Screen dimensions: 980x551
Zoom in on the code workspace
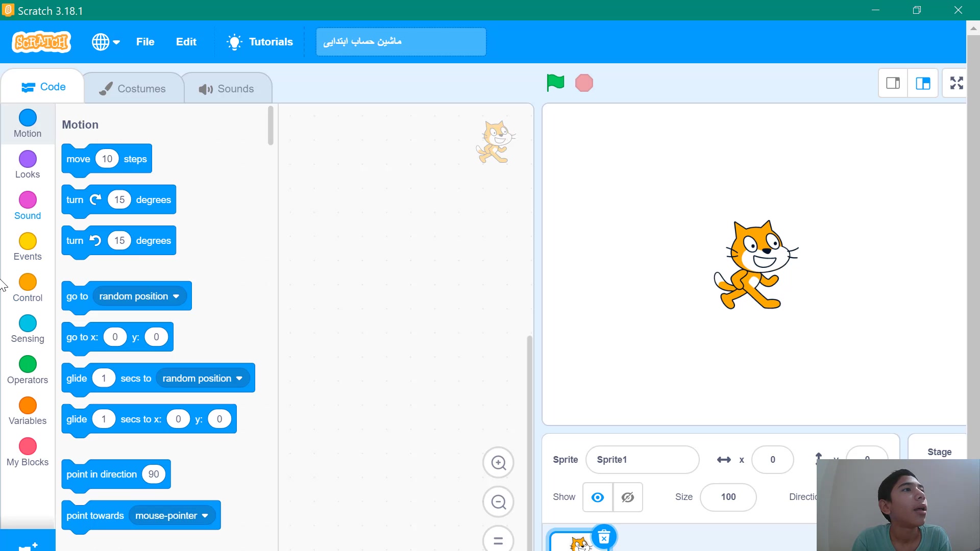[x=498, y=463]
